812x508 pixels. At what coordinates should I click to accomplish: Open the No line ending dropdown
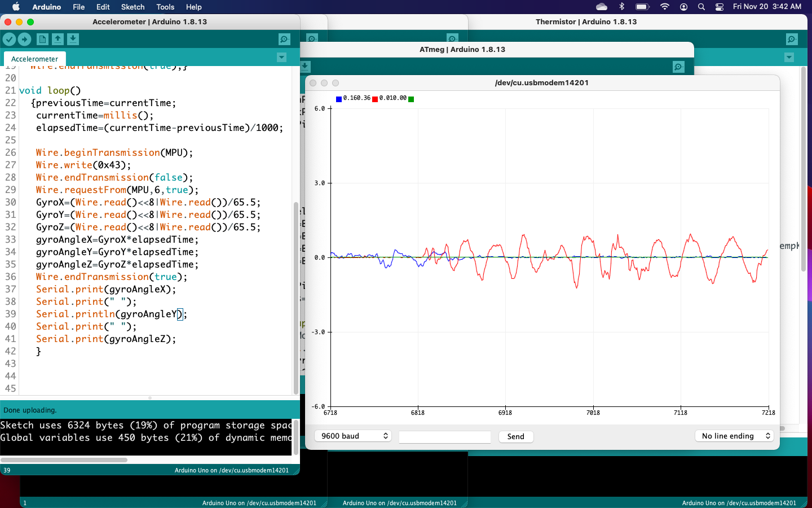(x=734, y=436)
